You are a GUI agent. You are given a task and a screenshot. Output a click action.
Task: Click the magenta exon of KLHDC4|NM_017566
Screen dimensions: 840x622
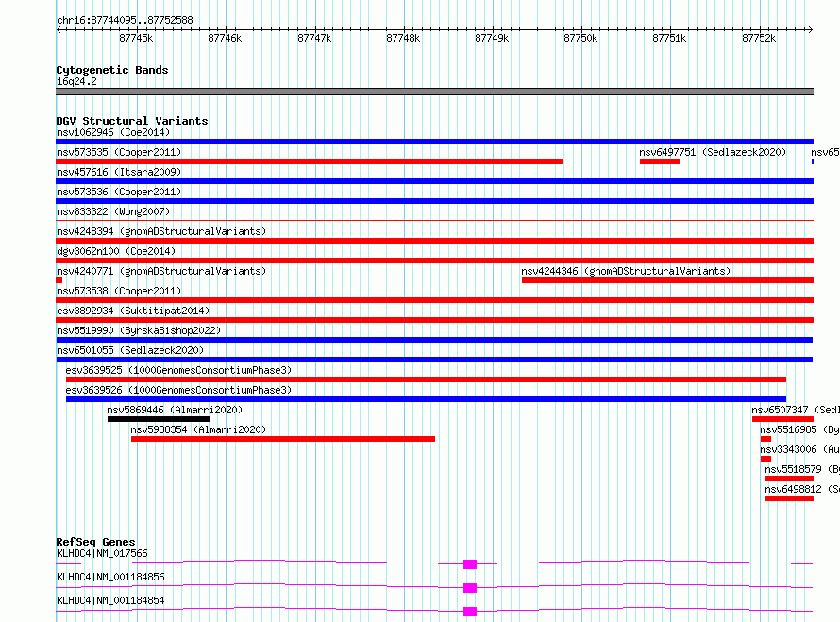pos(470,564)
